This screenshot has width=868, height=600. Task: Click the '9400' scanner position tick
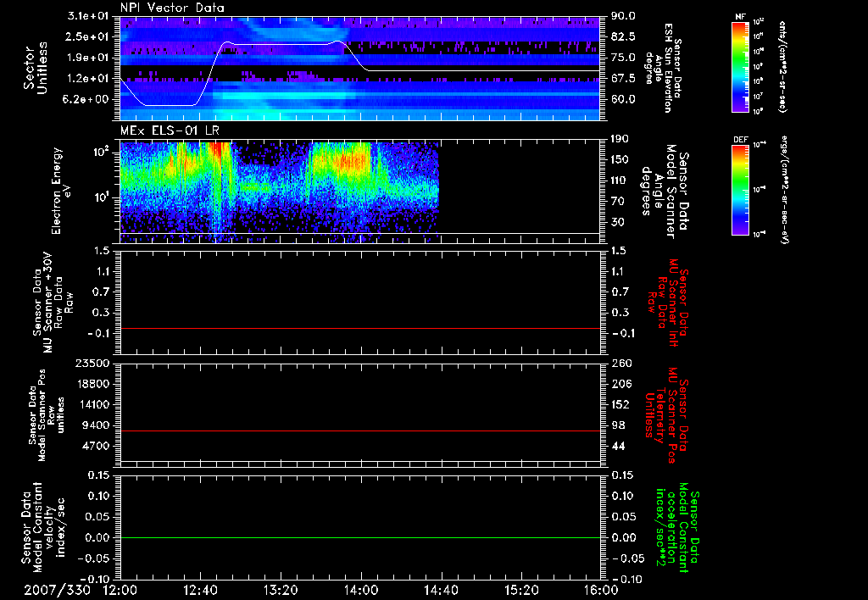[97, 425]
